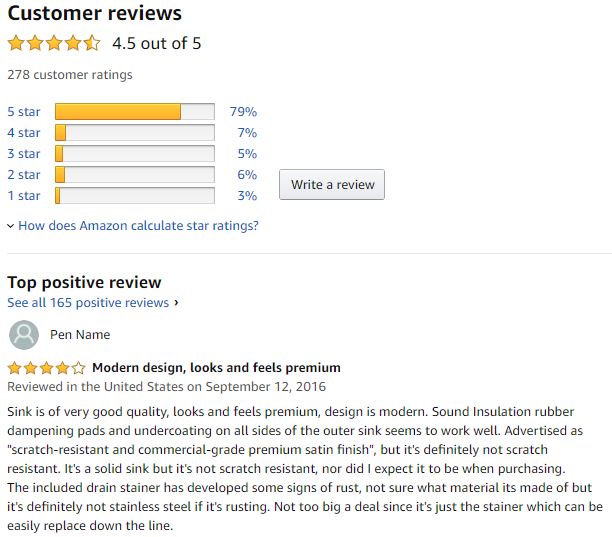The image size is (612, 537).
Task: Open the Pen Name reviewer profile name
Action: [80, 335]
